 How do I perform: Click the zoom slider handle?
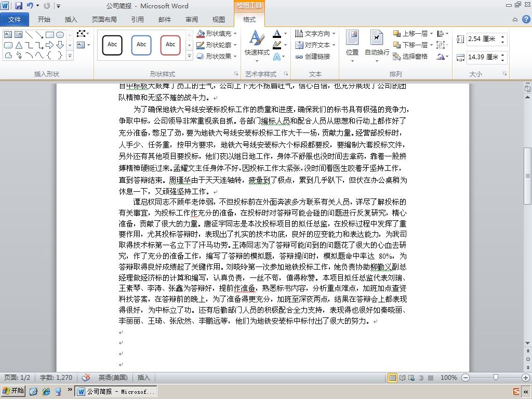click(496, 377)
